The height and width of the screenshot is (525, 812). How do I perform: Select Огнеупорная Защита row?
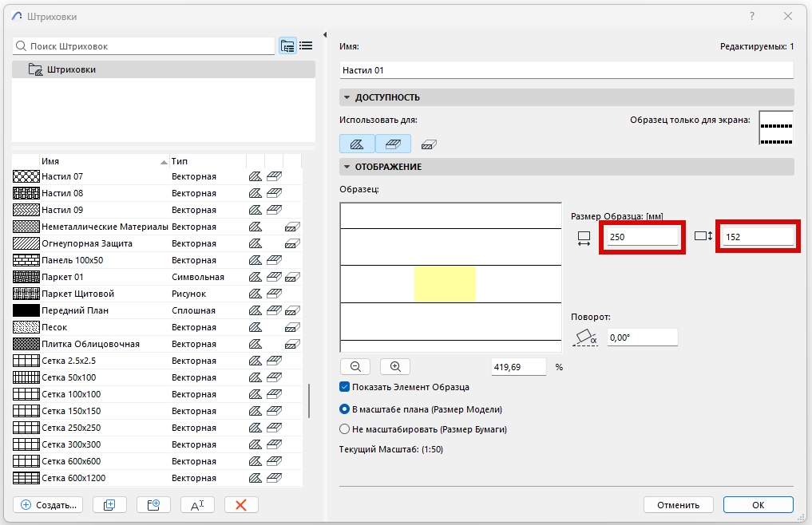coord(157,243)
